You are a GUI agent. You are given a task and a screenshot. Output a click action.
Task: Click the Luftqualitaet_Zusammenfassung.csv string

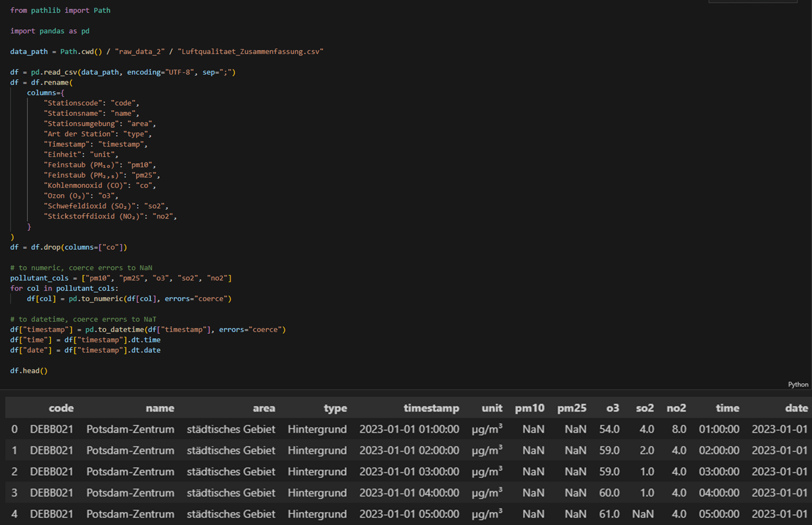coord(250,52)
